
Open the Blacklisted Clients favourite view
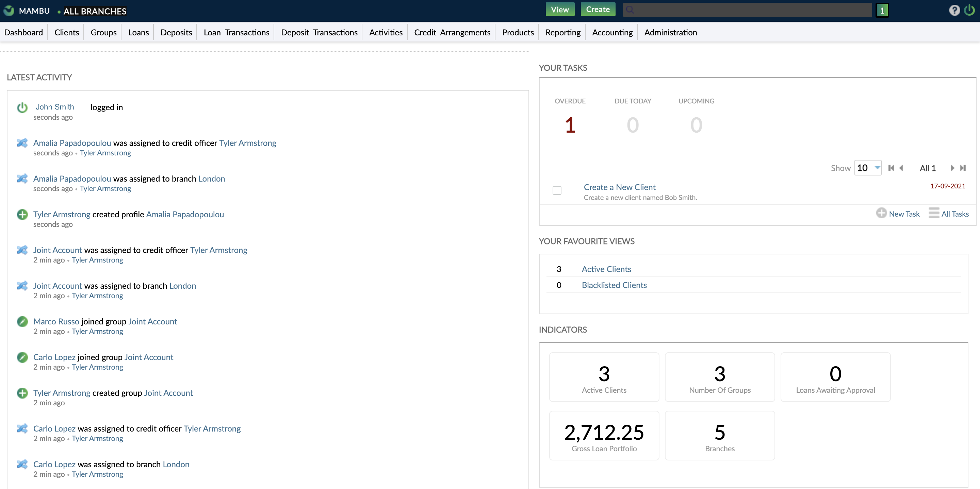tap(614, 285)
